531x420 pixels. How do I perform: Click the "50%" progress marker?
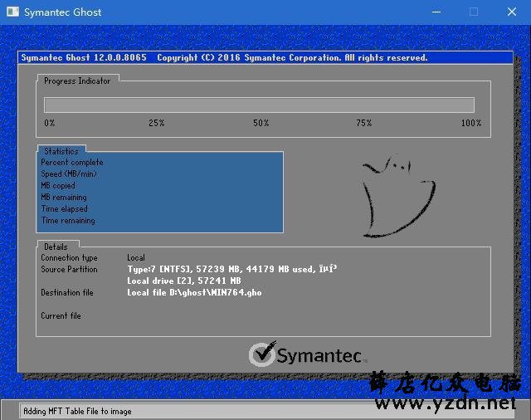pyautogui.click(x=261, y=123)
